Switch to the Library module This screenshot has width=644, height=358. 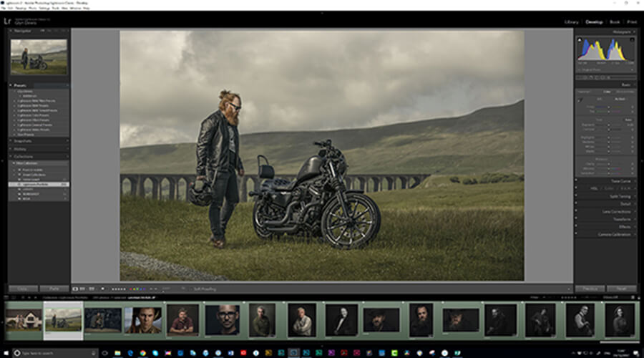tap(571, 22)
